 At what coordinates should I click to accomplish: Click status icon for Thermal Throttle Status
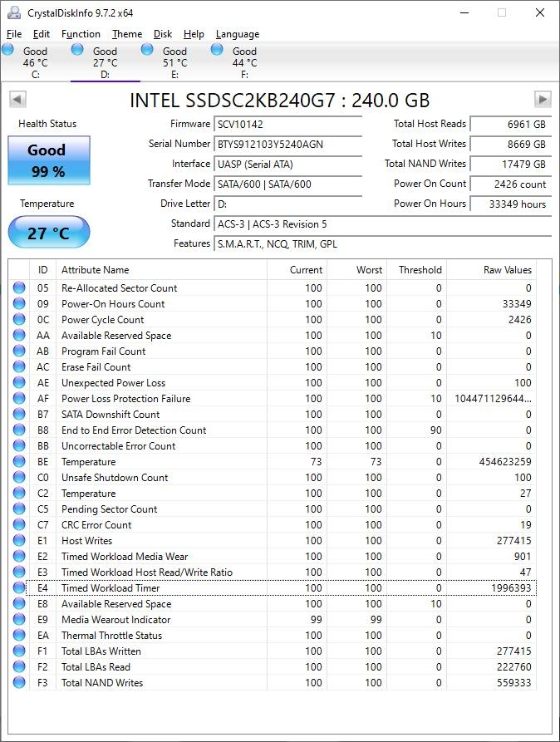click(x=19, y=635)
